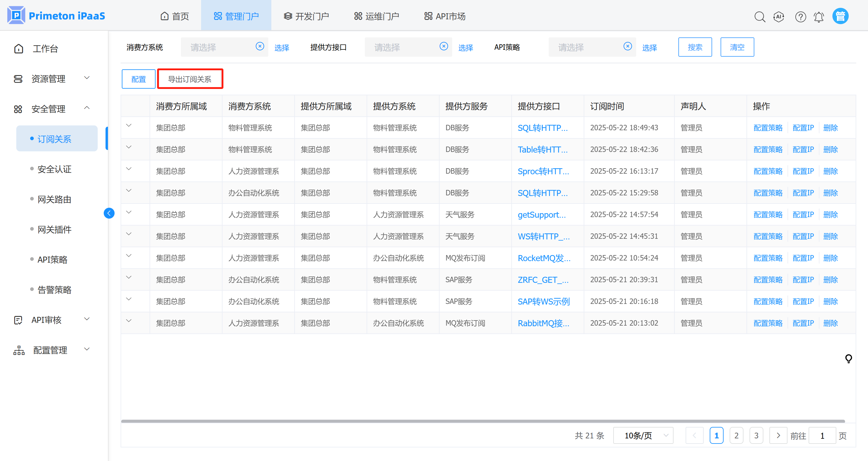
Task: Open the AI assistant icon
Action: [779, 17]
